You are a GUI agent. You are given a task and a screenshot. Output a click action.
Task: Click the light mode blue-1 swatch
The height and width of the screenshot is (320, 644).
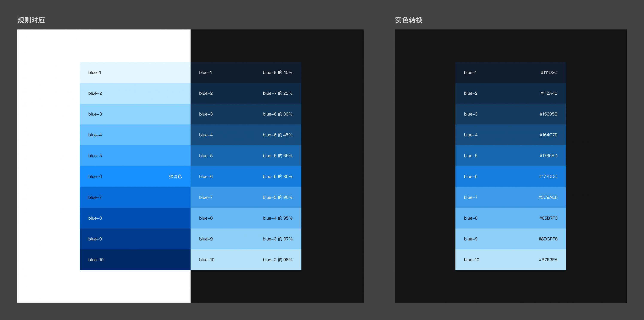(x=135, y=72)
